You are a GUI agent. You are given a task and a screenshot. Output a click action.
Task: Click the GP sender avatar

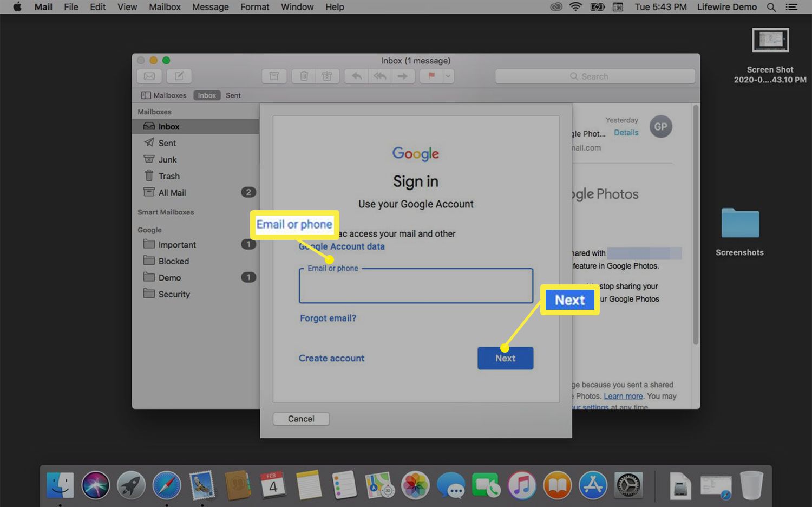660,127
